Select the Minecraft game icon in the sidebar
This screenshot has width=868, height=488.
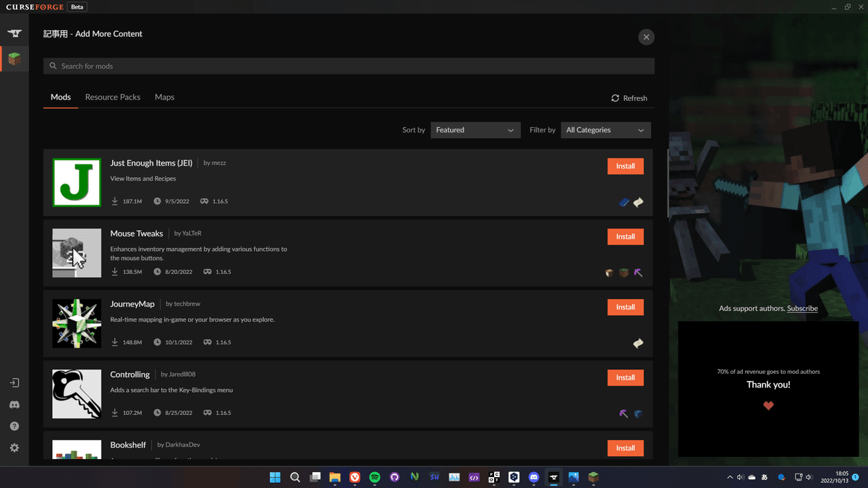(x=14, y=59)
